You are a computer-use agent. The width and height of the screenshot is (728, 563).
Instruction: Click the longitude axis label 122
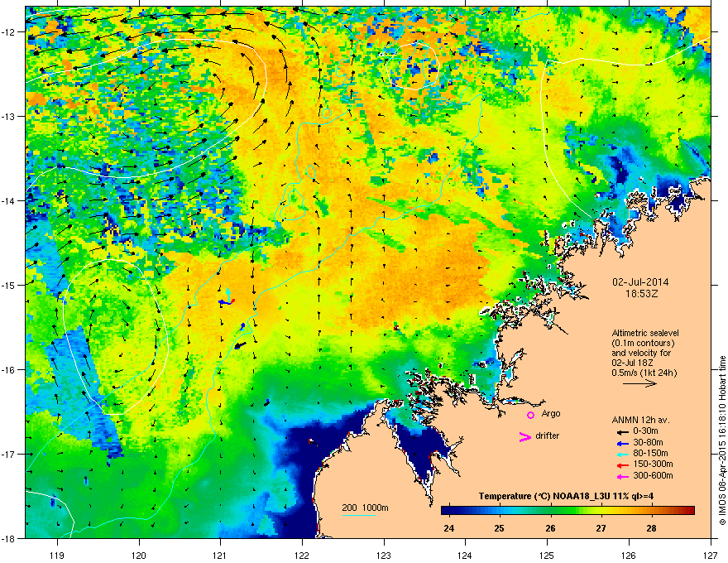click(302, 555)
